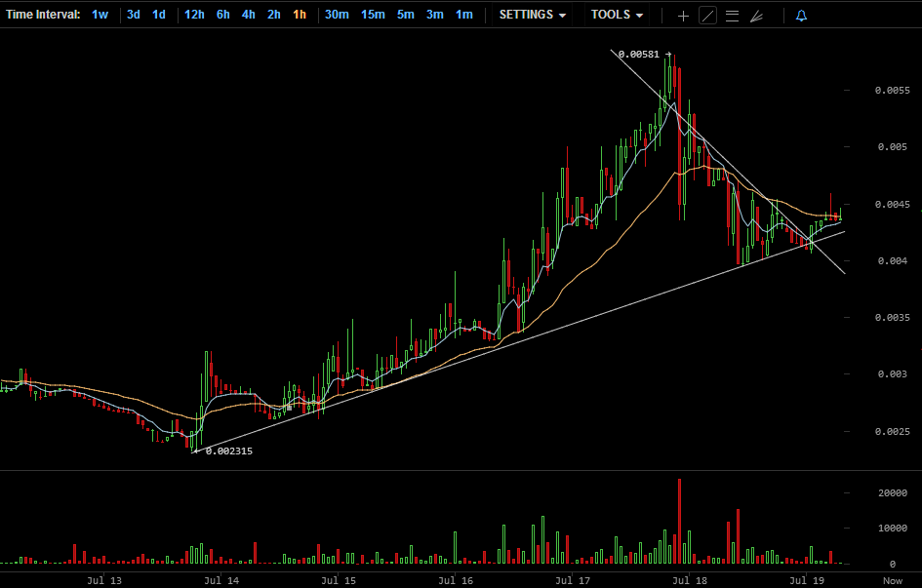Select the active 1h interval

(300, 15)
